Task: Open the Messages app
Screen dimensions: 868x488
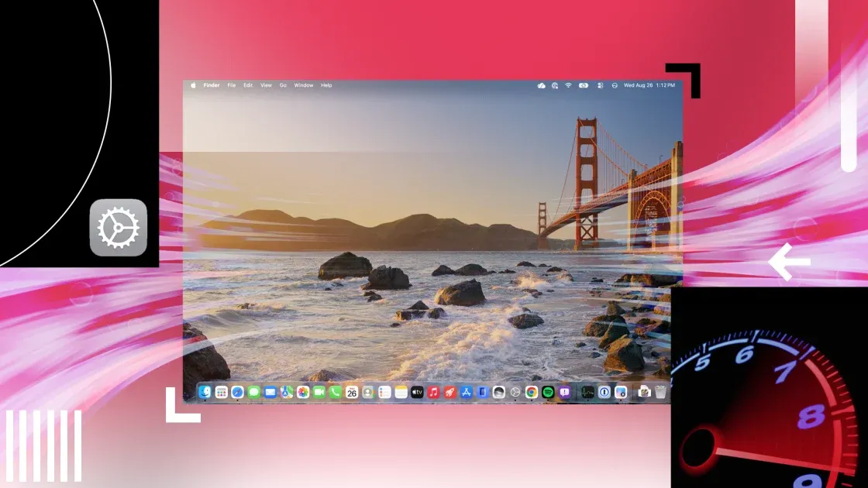Action: pos(253,392)
